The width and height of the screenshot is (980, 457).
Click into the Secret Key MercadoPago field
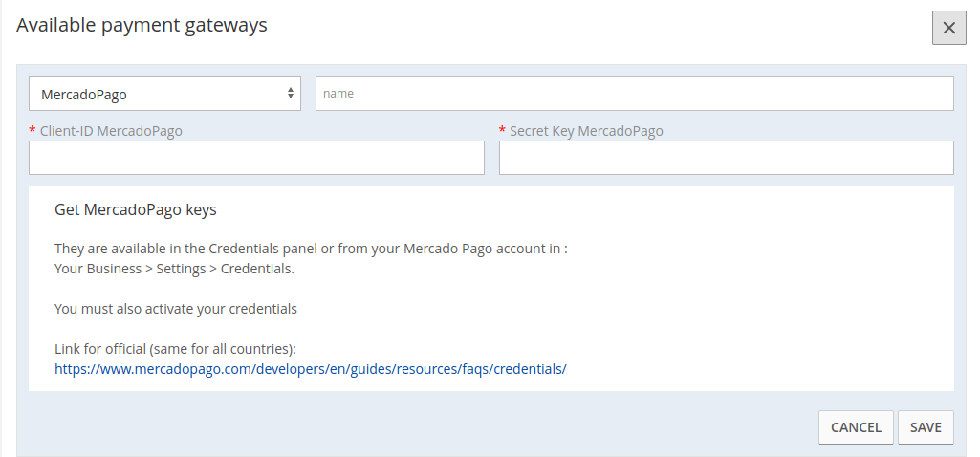pyautogui.click(x=727, y=158)
